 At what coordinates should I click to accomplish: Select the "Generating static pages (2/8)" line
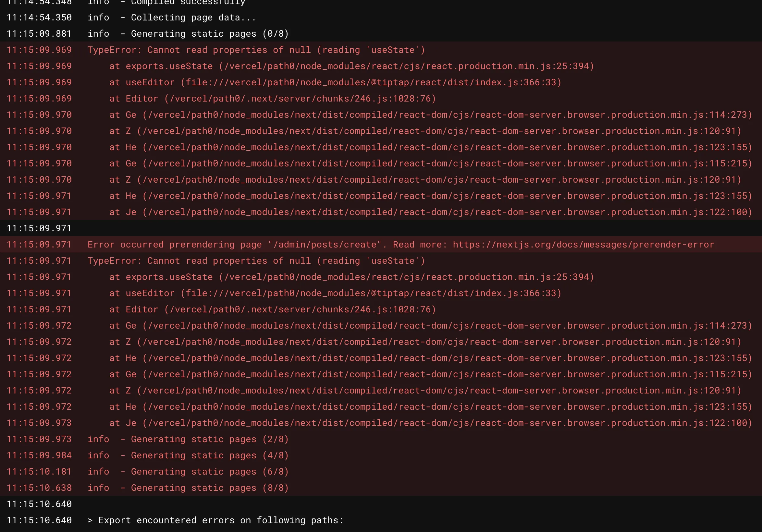(x=209, y=439)
